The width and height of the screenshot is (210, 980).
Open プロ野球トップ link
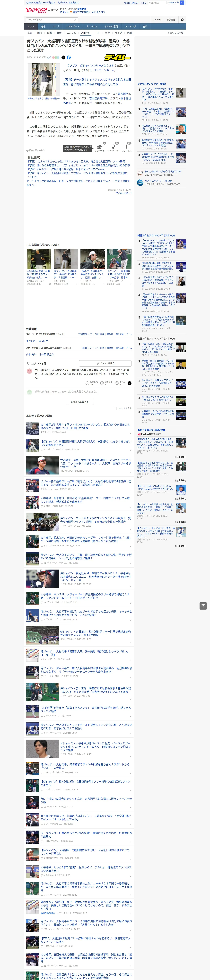click(85, 334)
